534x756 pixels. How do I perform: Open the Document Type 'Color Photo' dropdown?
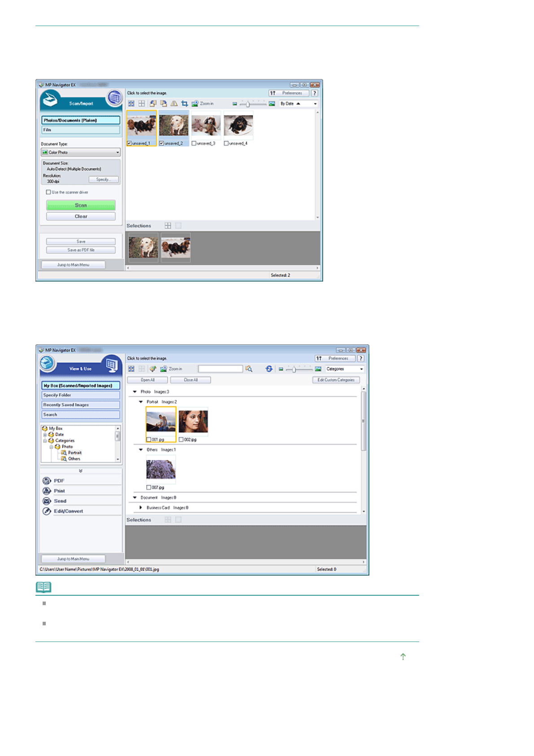coord(81,153)
